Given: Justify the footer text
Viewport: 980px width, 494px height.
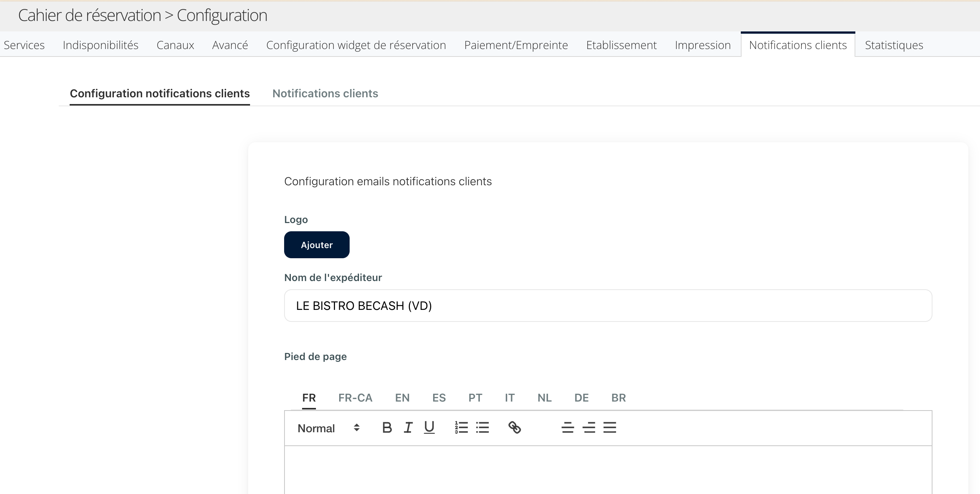Looking at the screenshot, I should (x=609, y=428).
